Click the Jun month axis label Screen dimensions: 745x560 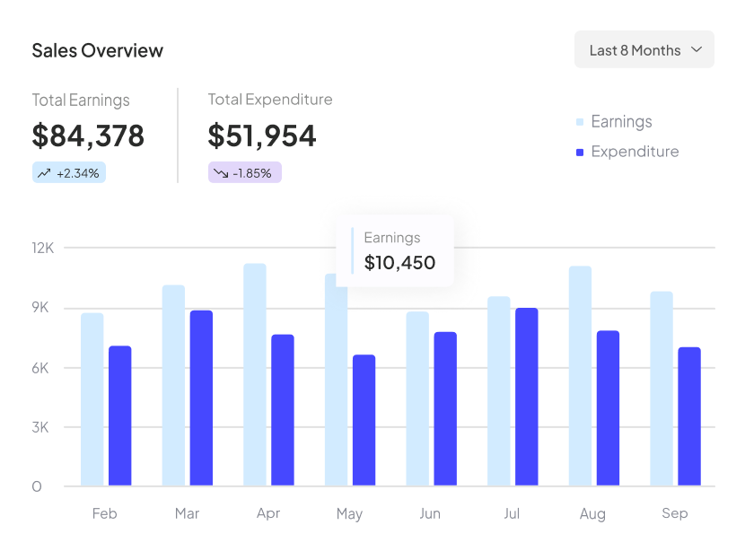[x=430, y=513]
